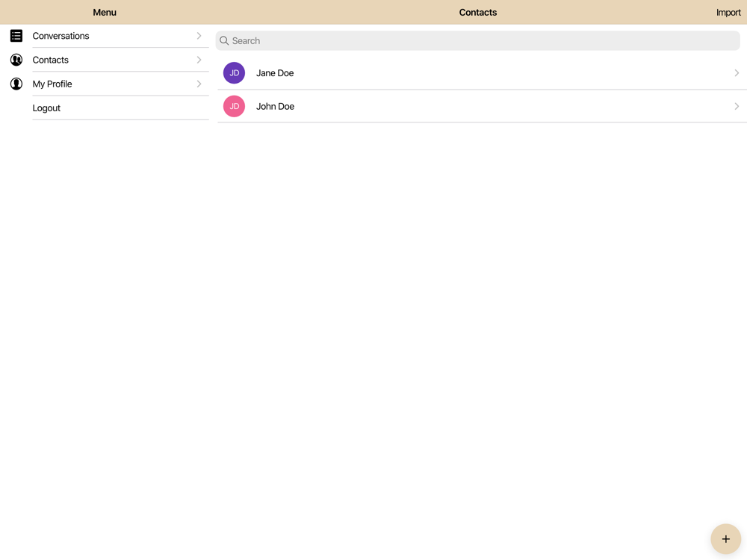The height and width of the screenshot is (560, 747).
Task: Open the Jane Doe contact name
Action: pyautogui.click(x=275, y=73)
